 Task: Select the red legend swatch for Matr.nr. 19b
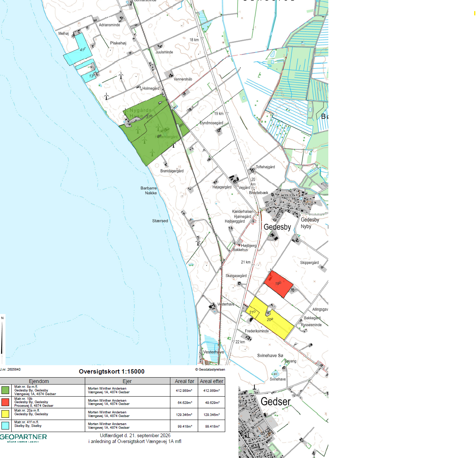pyautogui.click(x=5, y=402)
